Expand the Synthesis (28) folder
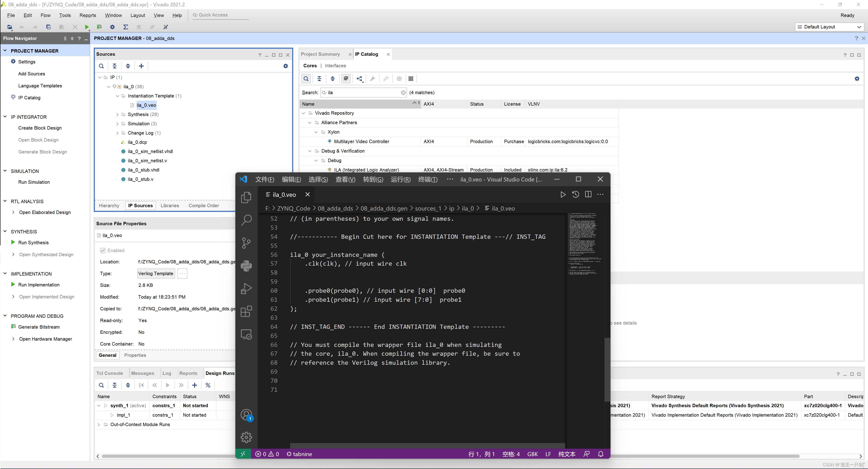Image resolution: width=868 pixels, height=469 pixels. 117,114
